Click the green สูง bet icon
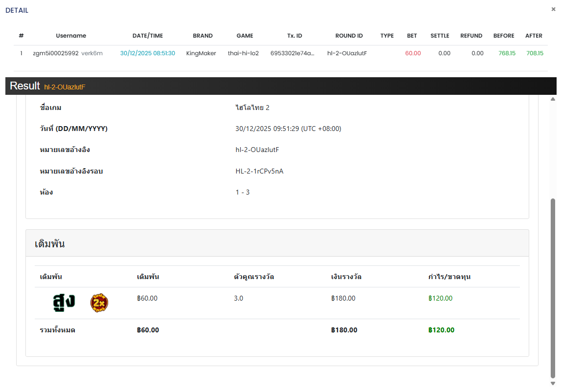This screenshot has width=561, height=392. [x=64, y=303]
